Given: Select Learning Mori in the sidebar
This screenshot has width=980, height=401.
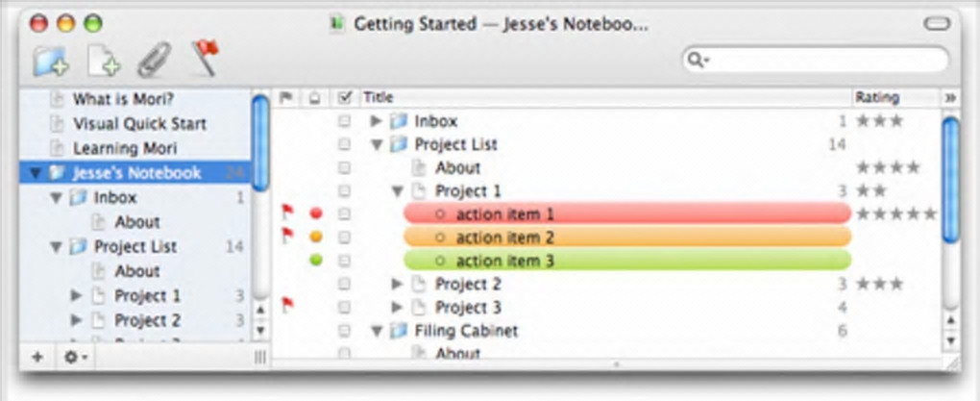Looking at the screenshot, I should [125, 148].
